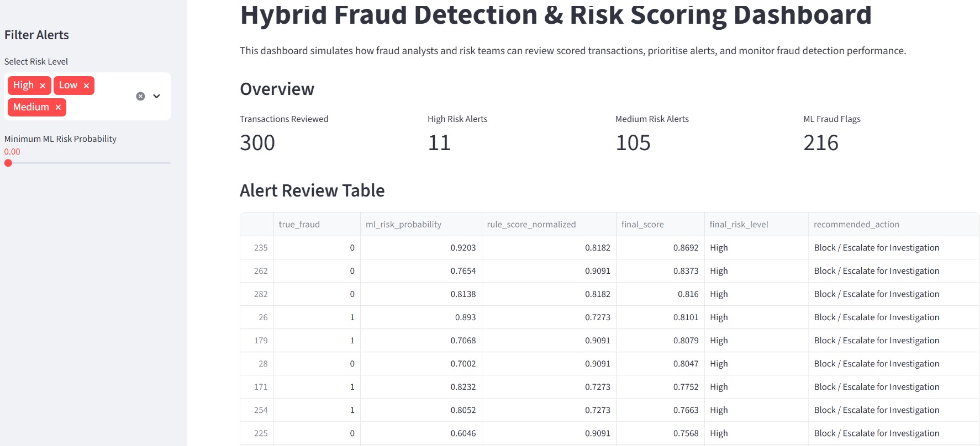Click the High Risk Alerts metric value
This screenshot has width=980, height=446.
pyautogui.click(x=439, y=143)
